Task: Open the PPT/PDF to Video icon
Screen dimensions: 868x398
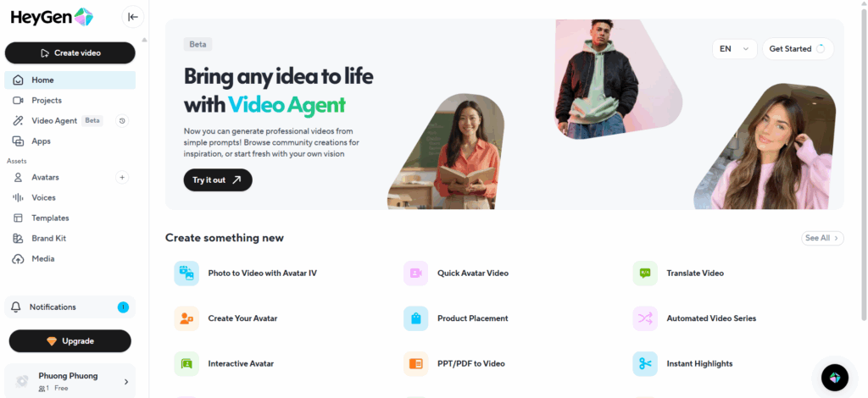Action: coord(415,364)
